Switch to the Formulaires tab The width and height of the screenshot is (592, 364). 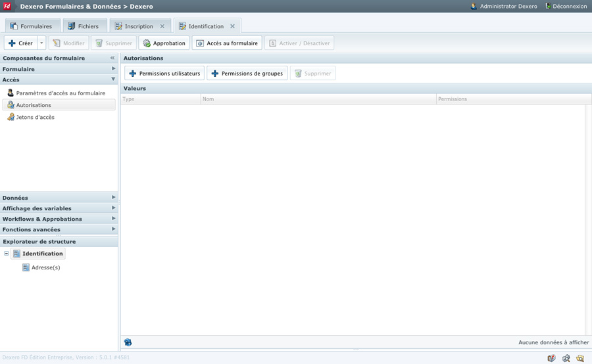(x=31, y=26)
